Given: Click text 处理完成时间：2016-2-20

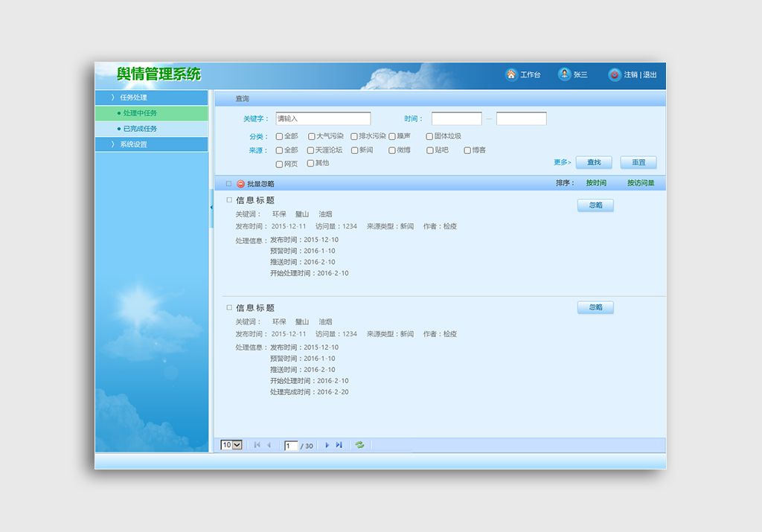Looking at the screenshot, I should (x=309, y=392).
